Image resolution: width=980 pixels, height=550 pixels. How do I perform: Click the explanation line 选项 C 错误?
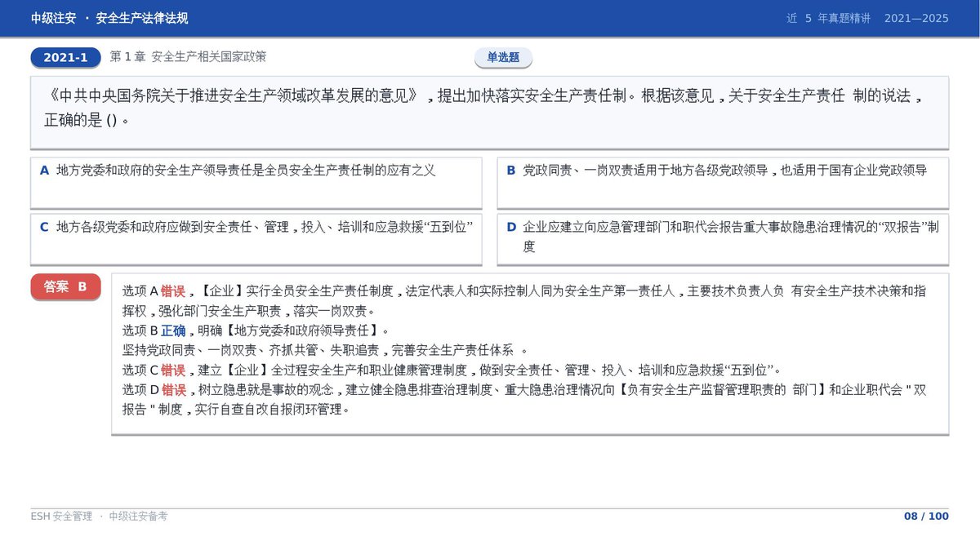[x=453, y=370]
